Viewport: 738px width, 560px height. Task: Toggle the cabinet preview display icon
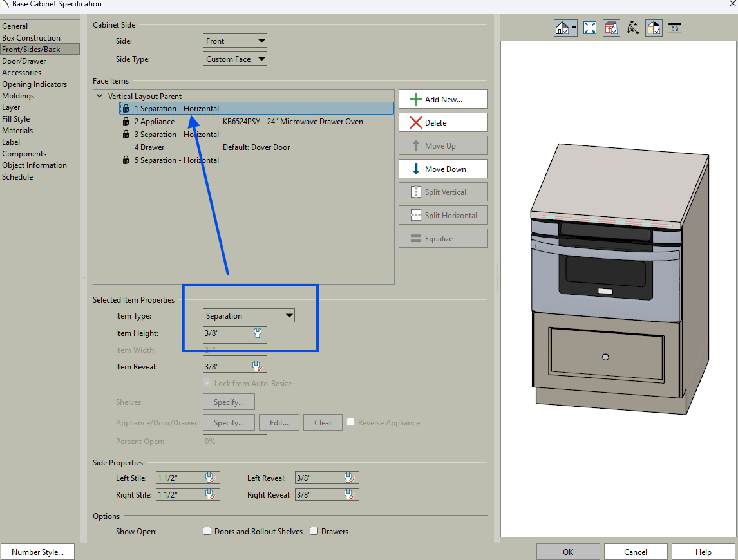point(611,28)
